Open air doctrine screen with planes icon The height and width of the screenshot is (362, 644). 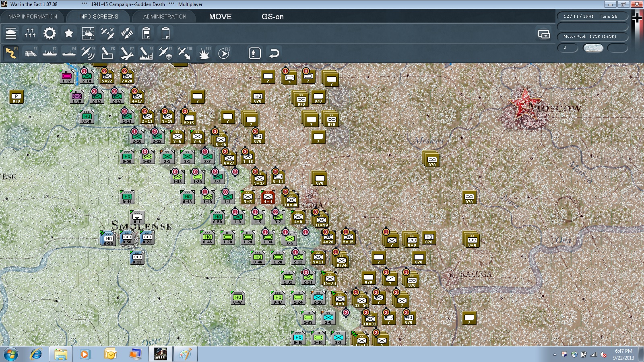(107, 33)
